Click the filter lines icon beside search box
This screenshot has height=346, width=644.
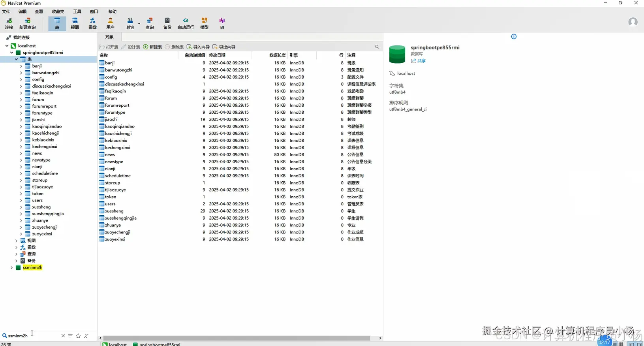70,336
